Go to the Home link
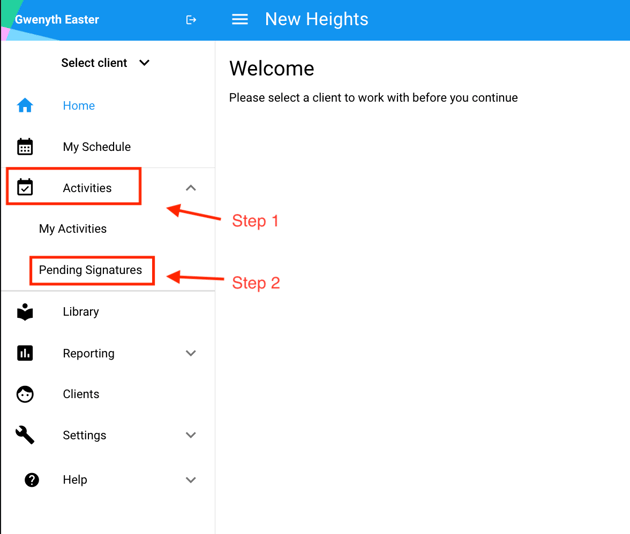Image resolution: width=630 pixels, height=534 pixels. click(x=79, y=106)
